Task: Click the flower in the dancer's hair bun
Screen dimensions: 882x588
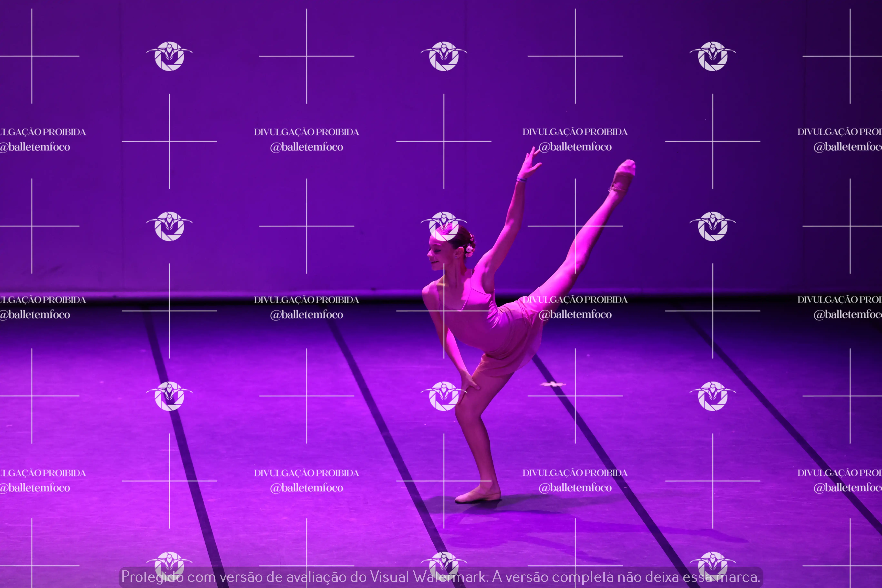Action: (469, 249)
